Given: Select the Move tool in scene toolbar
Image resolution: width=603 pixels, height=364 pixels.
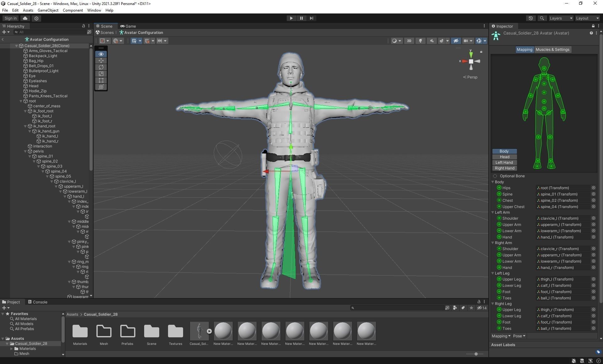Looking at the screenshot, I should tap(101, 61).
